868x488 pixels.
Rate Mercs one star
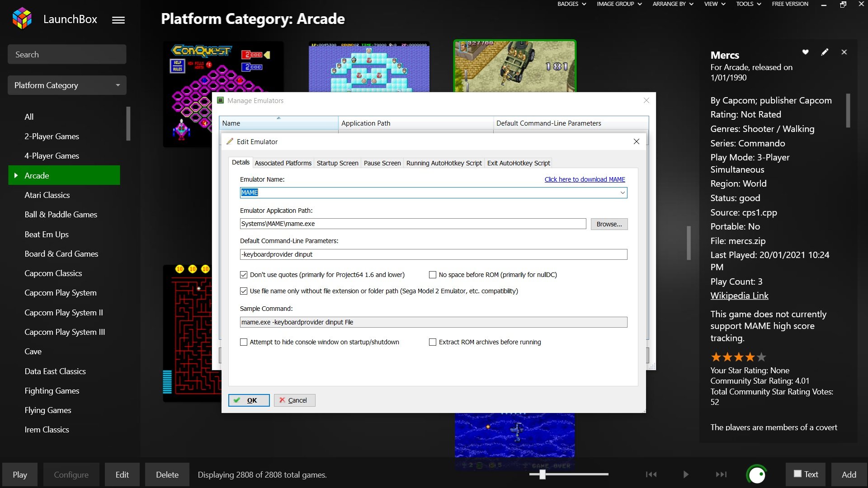coord(716,357)
